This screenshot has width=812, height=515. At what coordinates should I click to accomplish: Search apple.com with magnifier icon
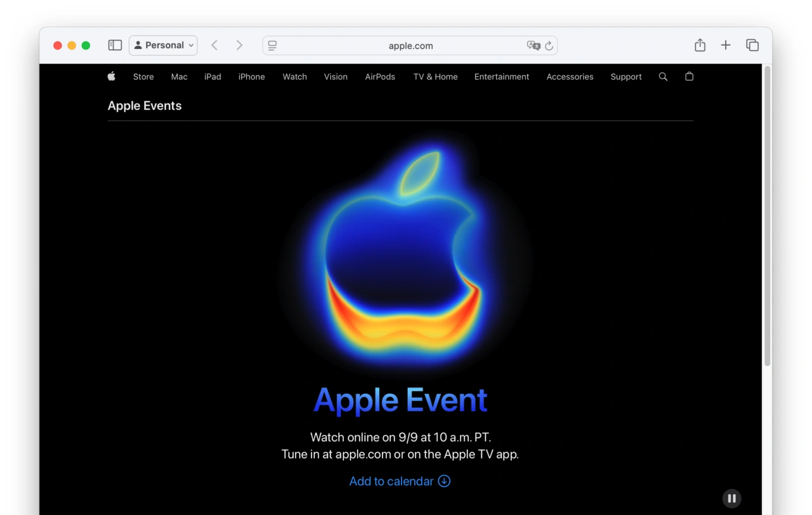663,77
